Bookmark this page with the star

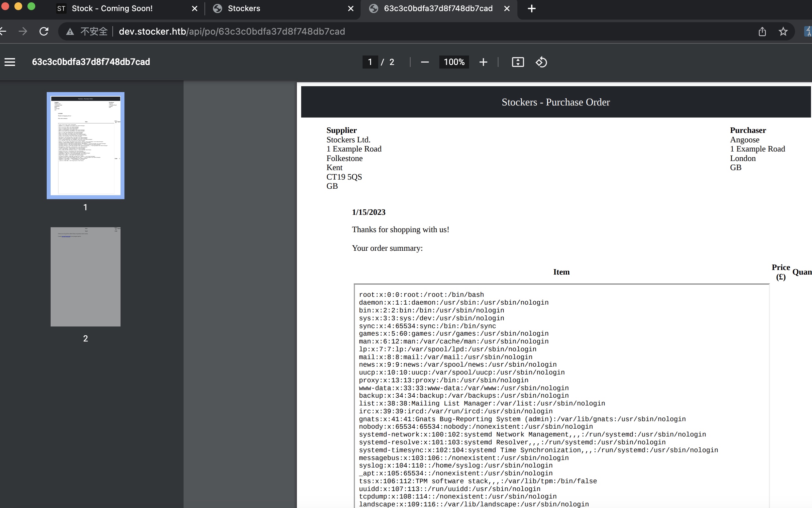coord(783,32)
